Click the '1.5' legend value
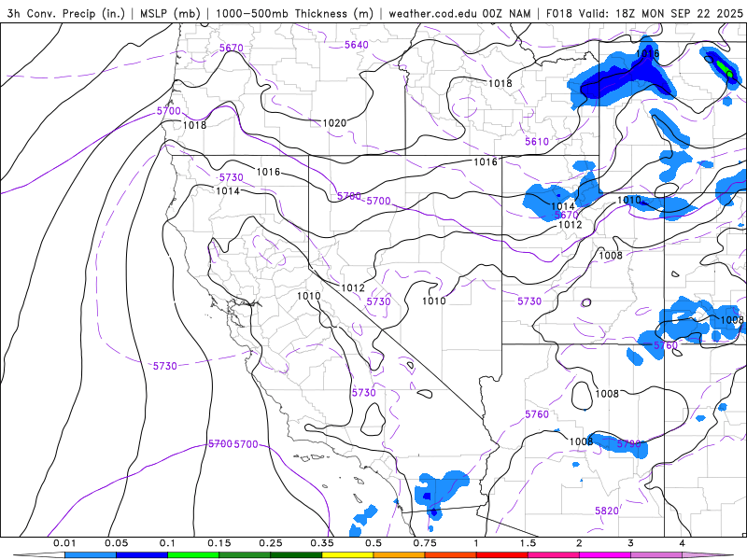This screenshot has width=747, height=560. point(528,543)
